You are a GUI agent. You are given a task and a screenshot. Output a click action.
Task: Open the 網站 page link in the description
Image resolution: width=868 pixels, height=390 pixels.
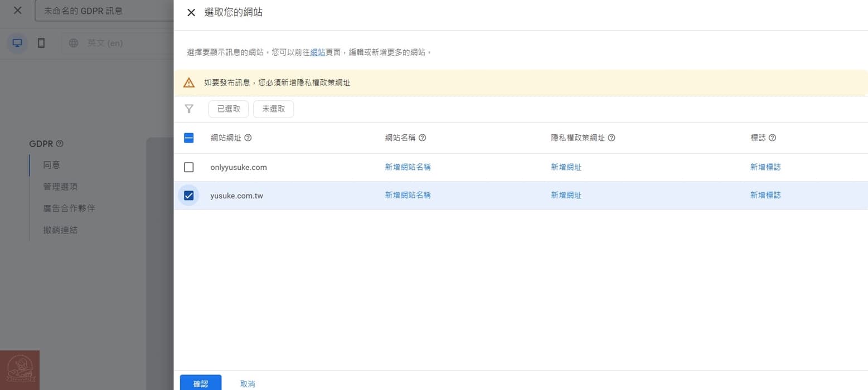coord(318,52)
